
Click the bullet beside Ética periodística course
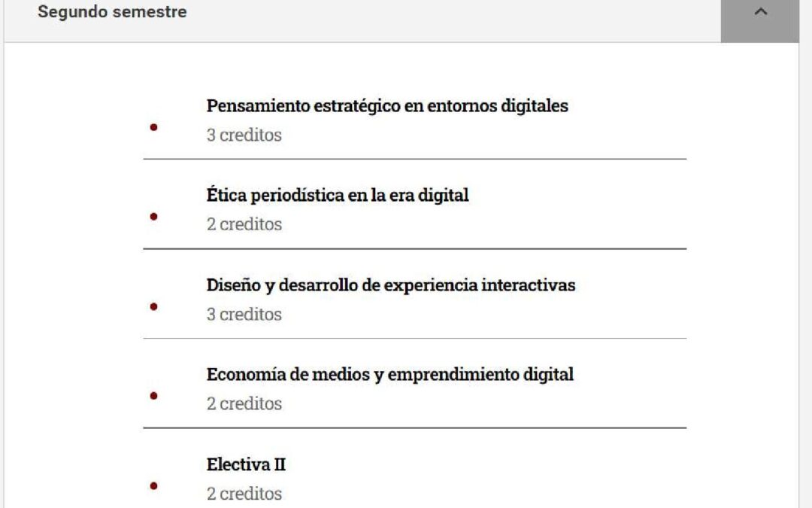[x=154, y=217]
